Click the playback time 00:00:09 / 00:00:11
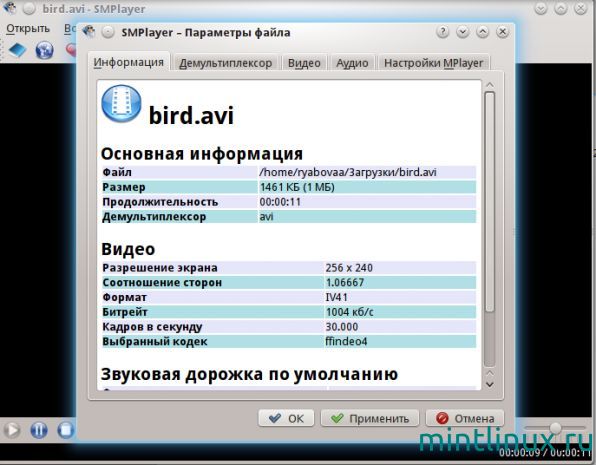Image resolution: width=596 pixels, height=465 pixels. tap(546, 452)
